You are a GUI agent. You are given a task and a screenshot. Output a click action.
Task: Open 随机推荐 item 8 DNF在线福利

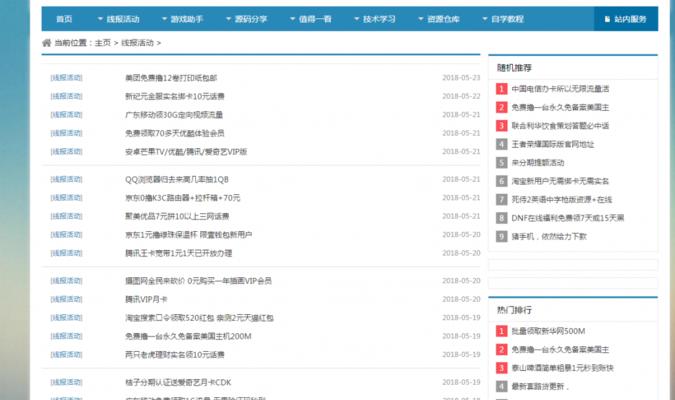(x=568, y=219)
